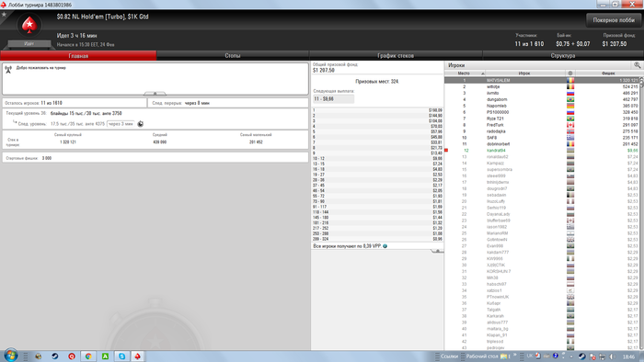Switch to the Главная tab
This screenshot has width=644, height=362.
point(78,56)
